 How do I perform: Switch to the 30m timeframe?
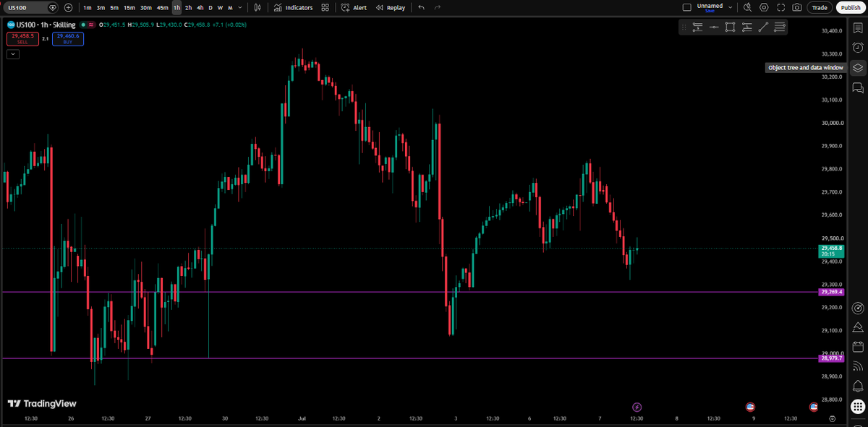146,7
